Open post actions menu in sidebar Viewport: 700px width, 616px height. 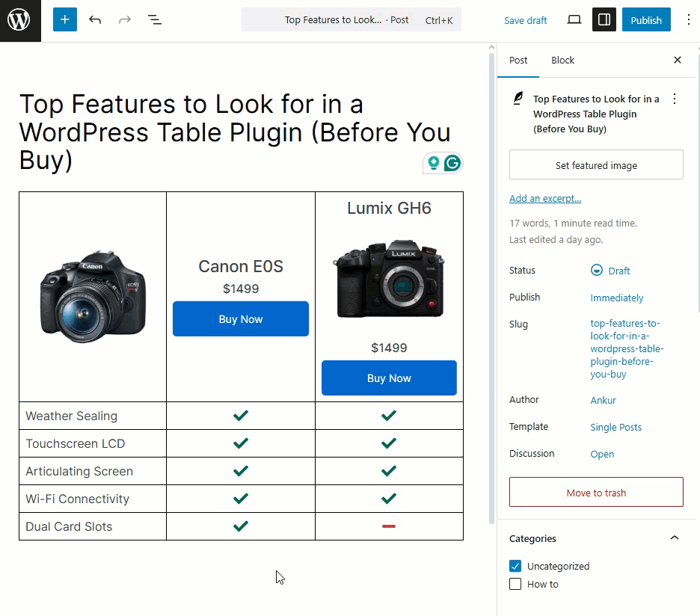tap(675, 99)
